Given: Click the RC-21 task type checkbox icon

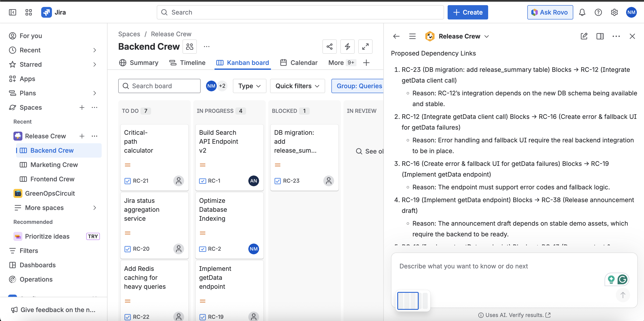Looking at the screenshot, I should pos(127,181).
